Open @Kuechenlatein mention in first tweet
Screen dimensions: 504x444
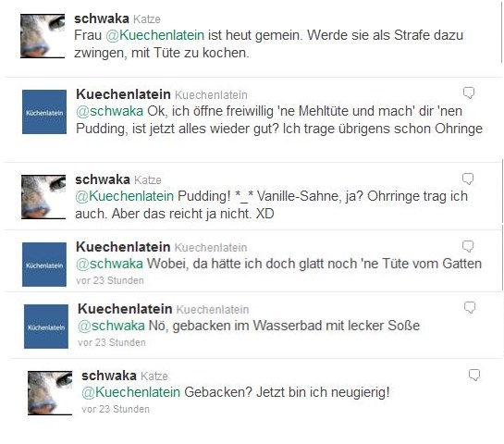155,35
